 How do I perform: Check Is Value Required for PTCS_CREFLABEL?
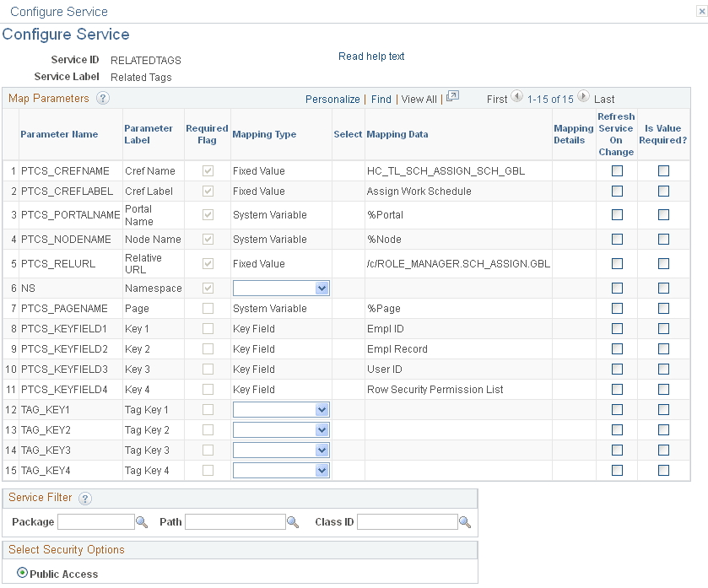click(x=662, y=191)
